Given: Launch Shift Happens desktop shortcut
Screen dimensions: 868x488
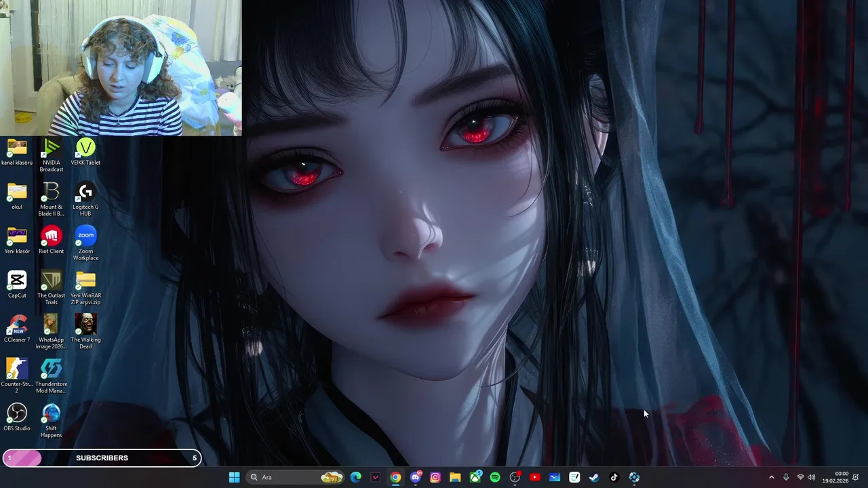Looking at the screenshot, I should tap(51, 420).
